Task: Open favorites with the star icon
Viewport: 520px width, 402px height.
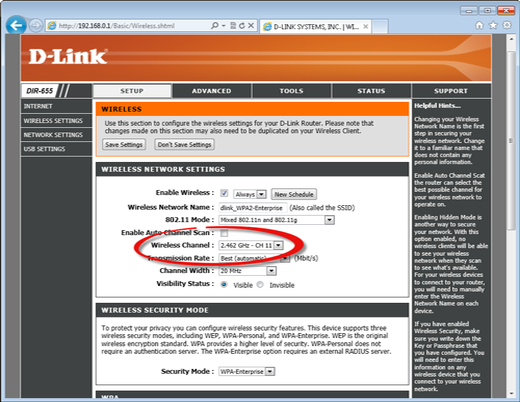Action: coord(493,25)
